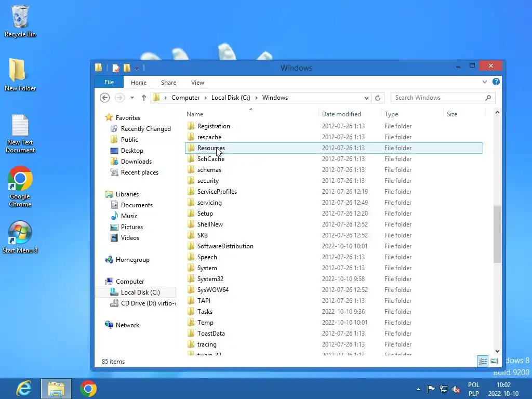Select Libraries in the navigation pane
This screenshot has height=399, width=532.
tap(127, 194)
